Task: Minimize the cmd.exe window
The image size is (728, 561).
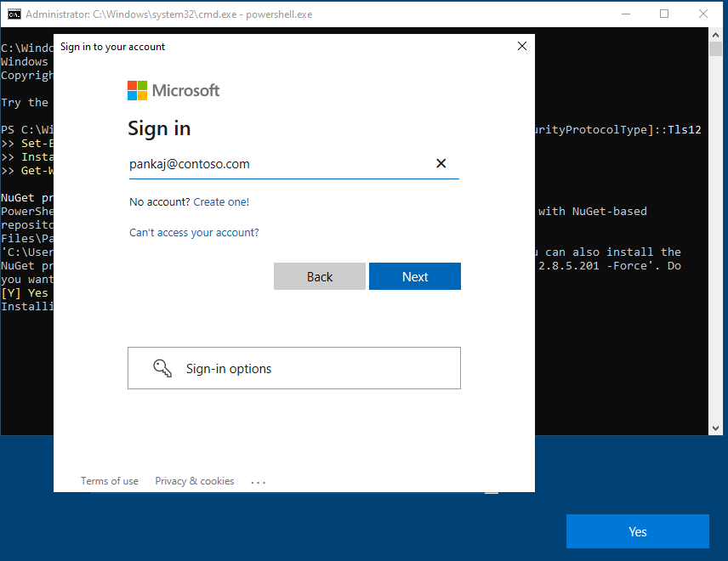Action: 625,14
